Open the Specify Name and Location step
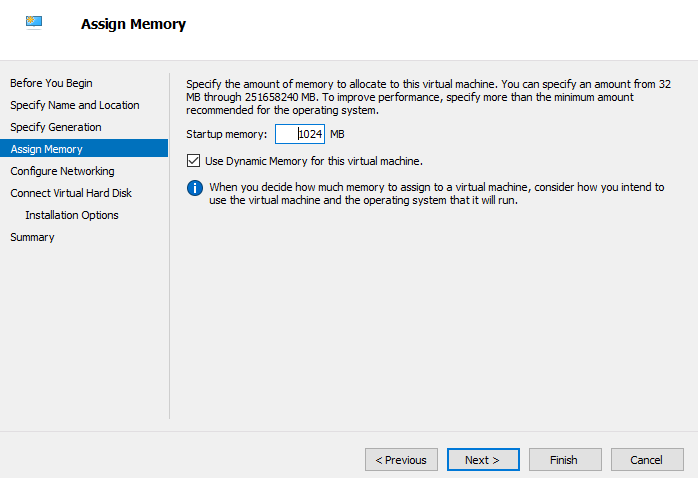This screenshot has height=478, width=698. [x=75, y=105]
